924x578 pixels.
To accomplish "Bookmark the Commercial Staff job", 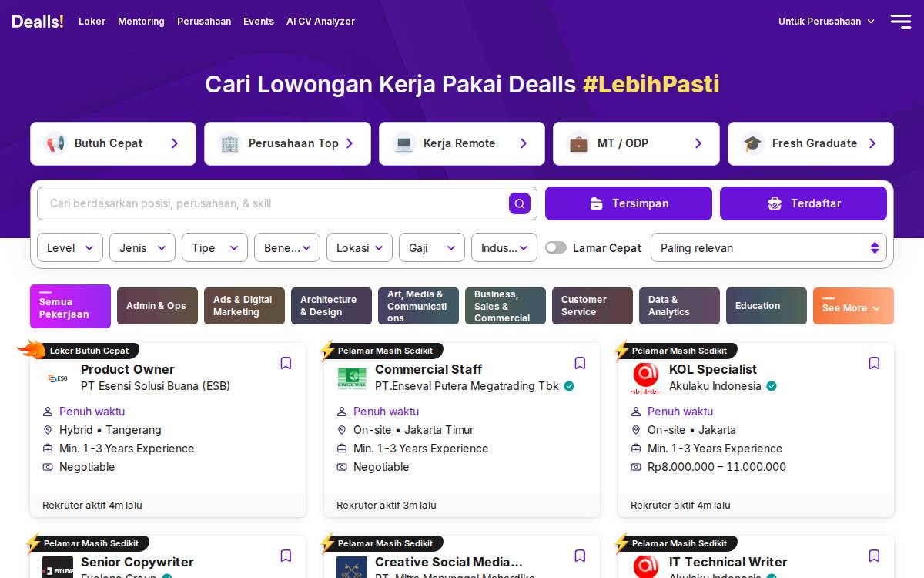I will (x=580, y=363).
